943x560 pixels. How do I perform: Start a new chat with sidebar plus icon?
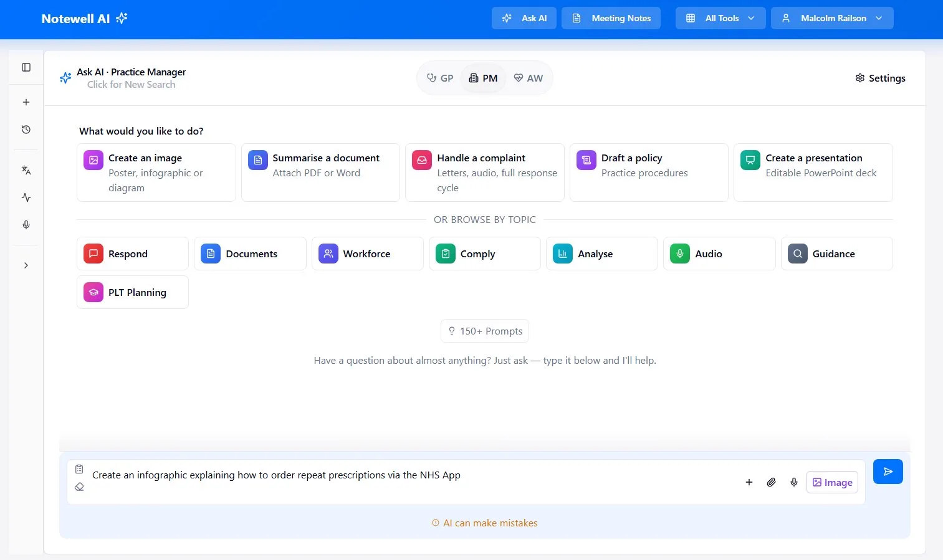[x=26, y=102]
